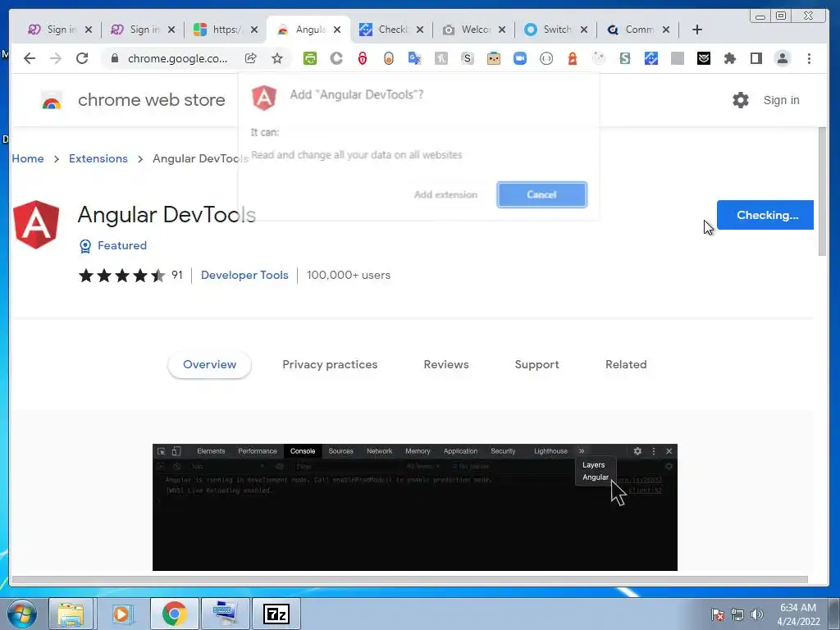840x630 pixels.
Task: Open the black owl extension icon
Action: [x=703, y=58]
